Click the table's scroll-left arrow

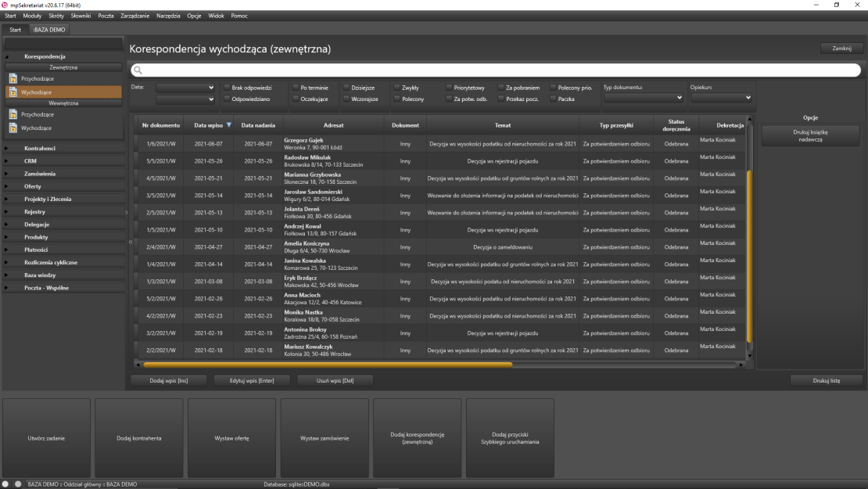tap(138, 365)
